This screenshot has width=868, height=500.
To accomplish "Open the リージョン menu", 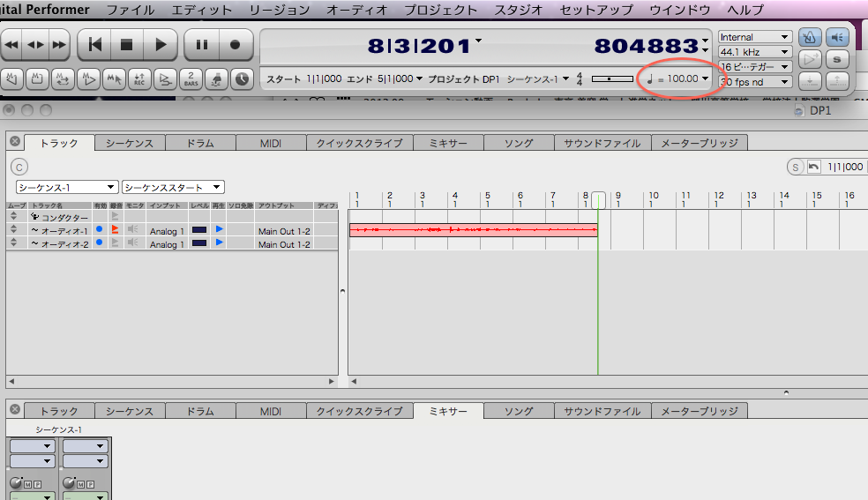I will pos(279,10).
